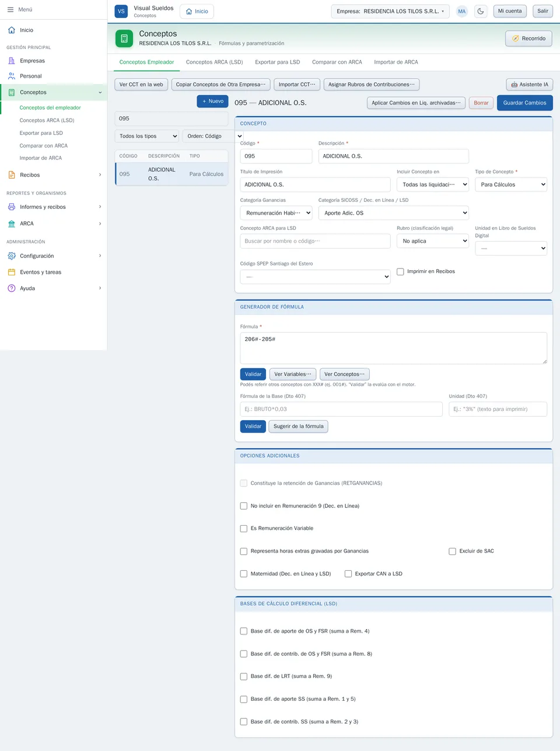The image size is (560, 751).
Task: Click the Fórmula text area
Action: coord(394,348)
